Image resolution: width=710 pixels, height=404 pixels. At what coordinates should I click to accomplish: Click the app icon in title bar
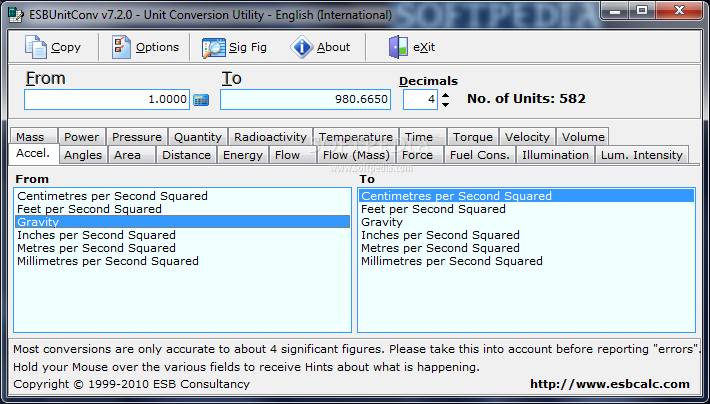(16, 14)
